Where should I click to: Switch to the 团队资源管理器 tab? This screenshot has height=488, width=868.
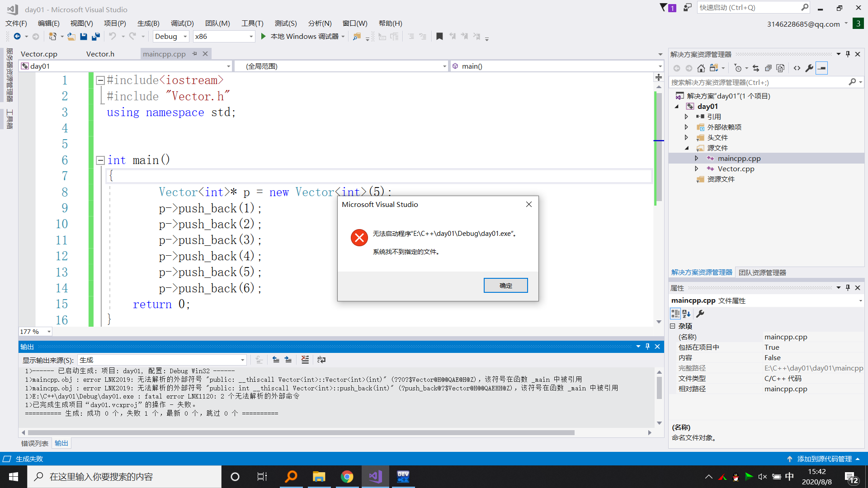[x=762, y=272]
